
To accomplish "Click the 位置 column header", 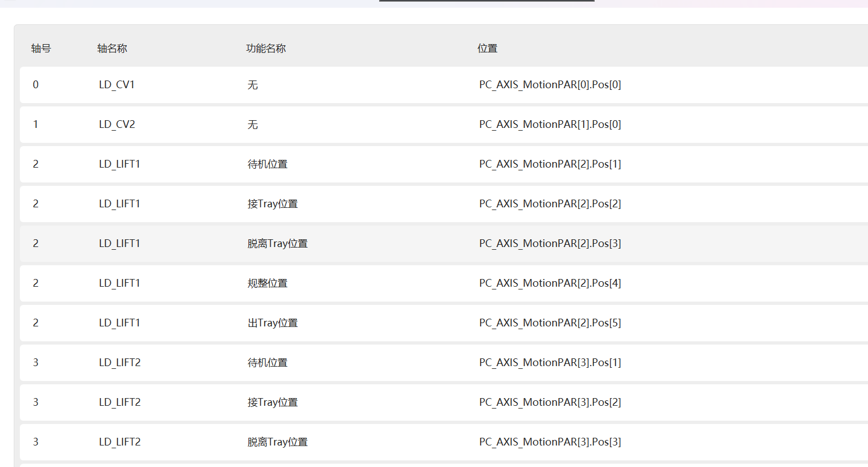I will [487, 49].
